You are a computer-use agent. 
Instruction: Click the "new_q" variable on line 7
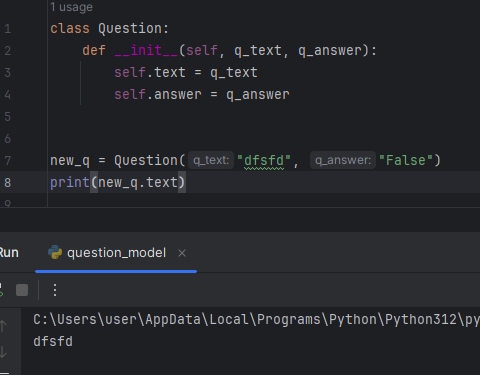tap(70, 161)
